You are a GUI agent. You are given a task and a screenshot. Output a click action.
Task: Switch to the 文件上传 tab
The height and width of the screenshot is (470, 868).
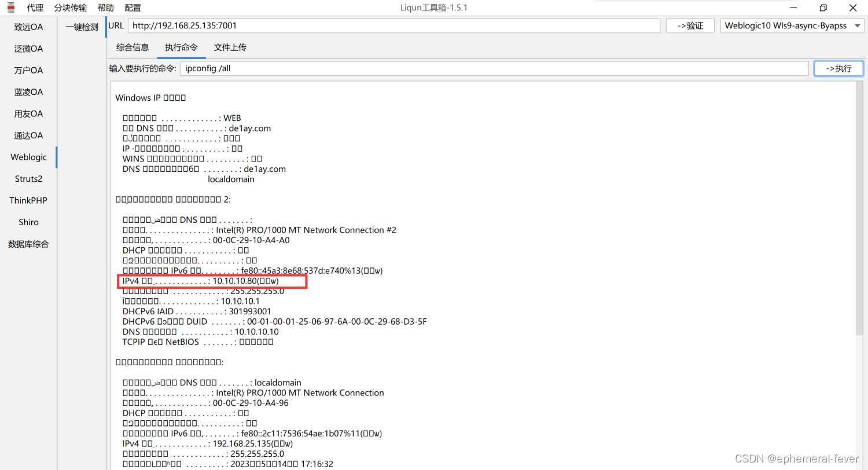[x=230, y=47]
